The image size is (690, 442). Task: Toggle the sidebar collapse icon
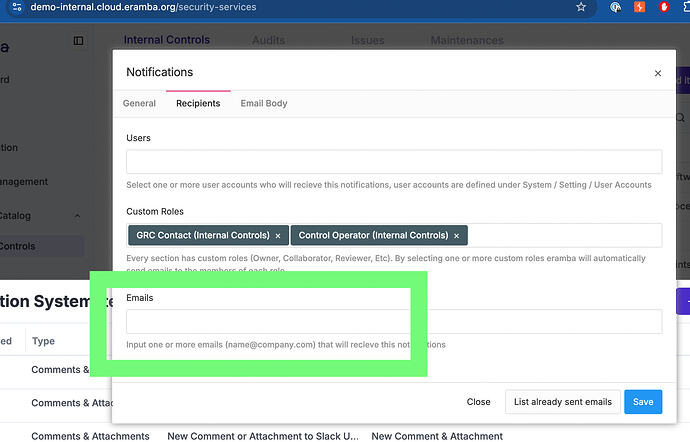[79, 41]
